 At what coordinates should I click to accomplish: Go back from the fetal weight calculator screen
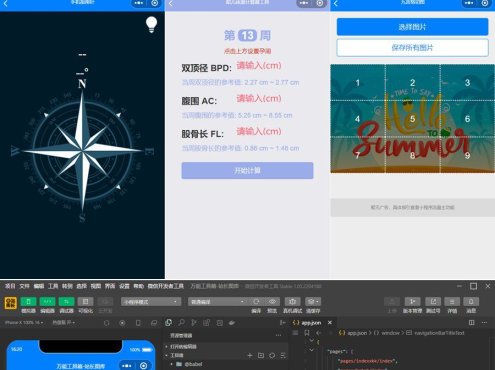click(x=171, y=4)
